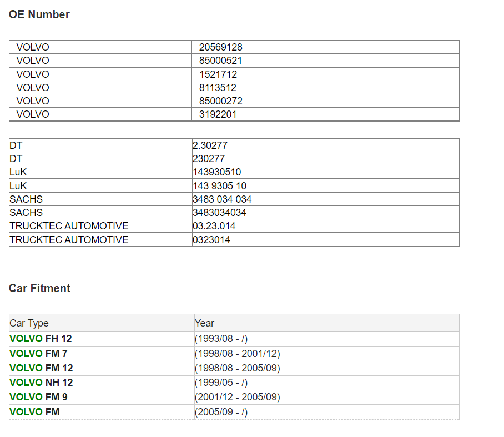Click the Volvo number 85000272
The height and width of the screenshot is (437, 504).
pyautogui.click(x=220, y=101)
